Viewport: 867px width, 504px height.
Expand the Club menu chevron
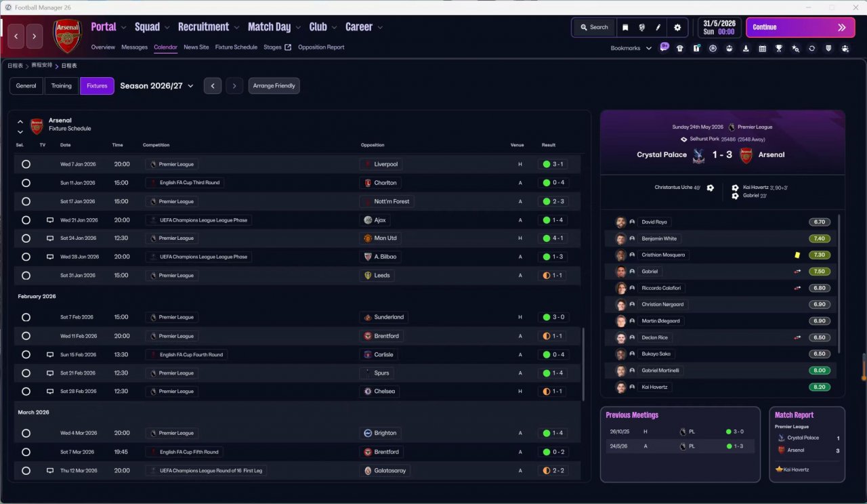click(x=334, y=28)
